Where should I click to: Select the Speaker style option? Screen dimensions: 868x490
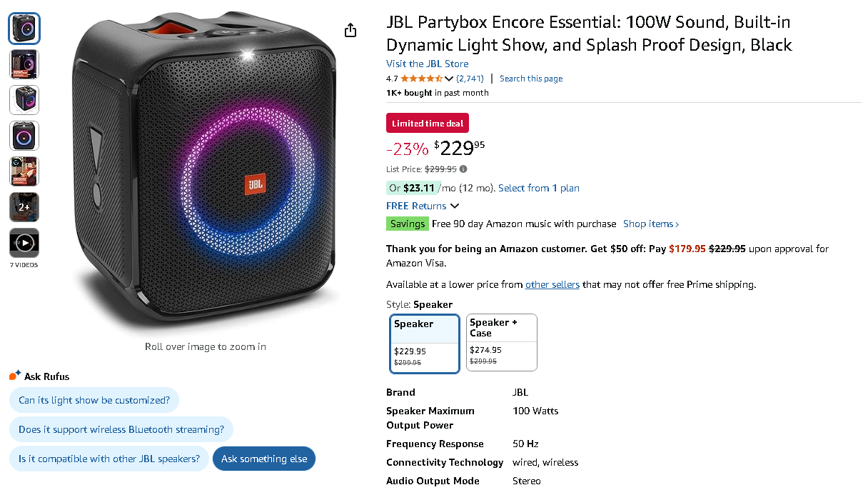424,342
